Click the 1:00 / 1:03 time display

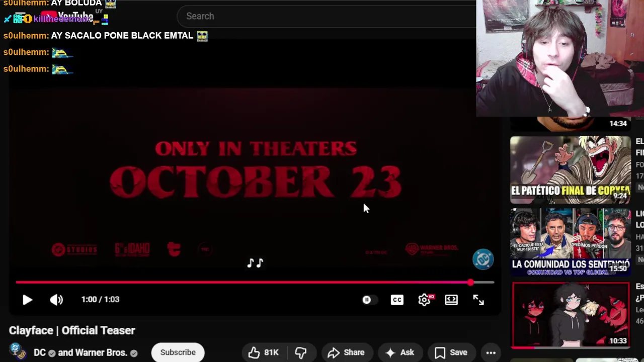click(100, 300)
